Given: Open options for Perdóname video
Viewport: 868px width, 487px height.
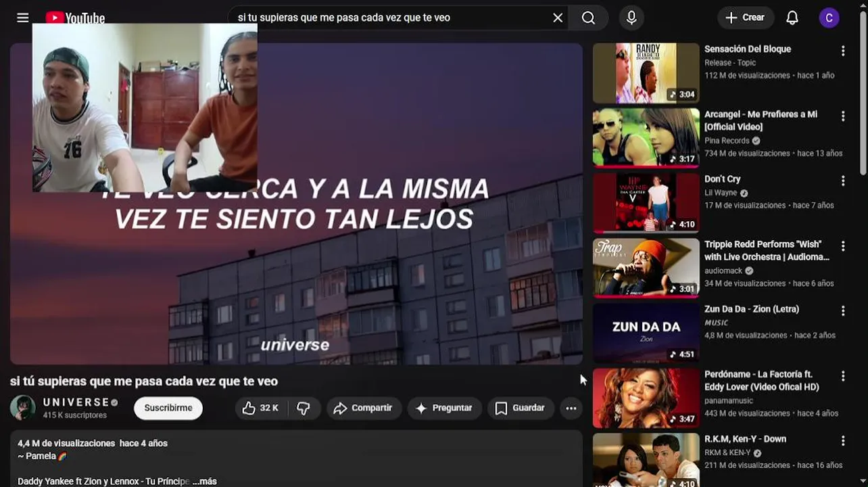Looking at the screenshot, I should [x=842, y=376].
